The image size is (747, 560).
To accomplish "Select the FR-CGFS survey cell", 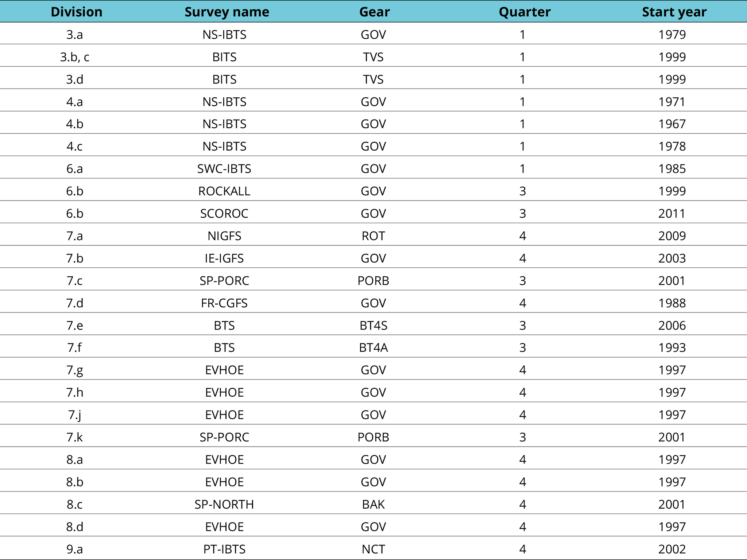I will (224, 303).
